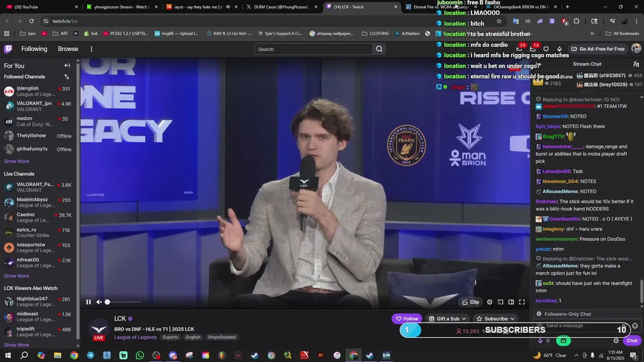Open the CLOTHING bookmarks folder
The width and height of the screenshot is (644, 362).
click(375, 34)
